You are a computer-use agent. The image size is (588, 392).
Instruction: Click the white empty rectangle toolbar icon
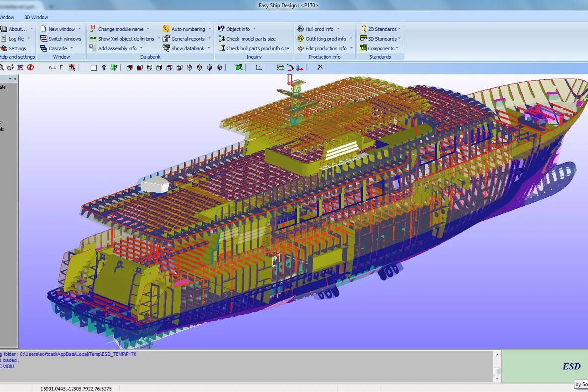(x=94, y=68)
